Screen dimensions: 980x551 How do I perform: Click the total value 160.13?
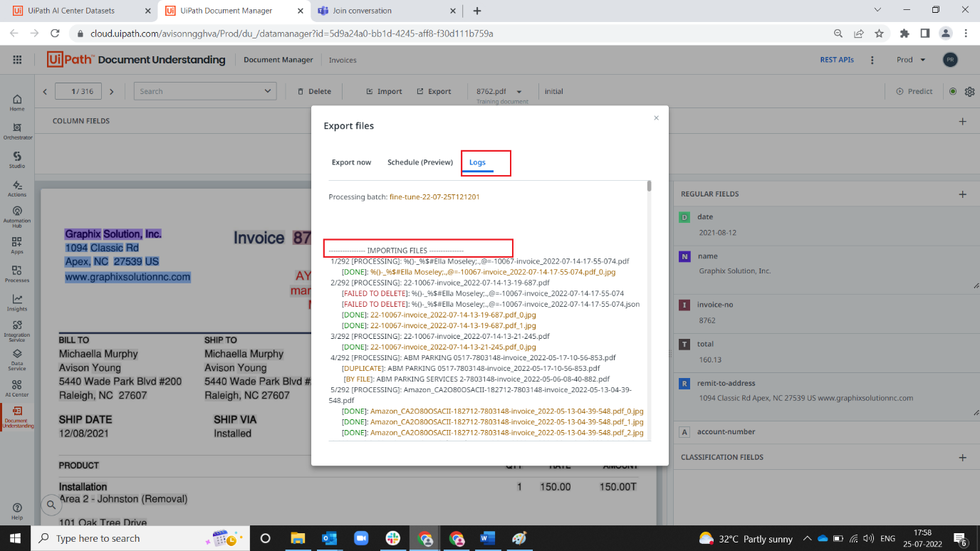point(710,360)
